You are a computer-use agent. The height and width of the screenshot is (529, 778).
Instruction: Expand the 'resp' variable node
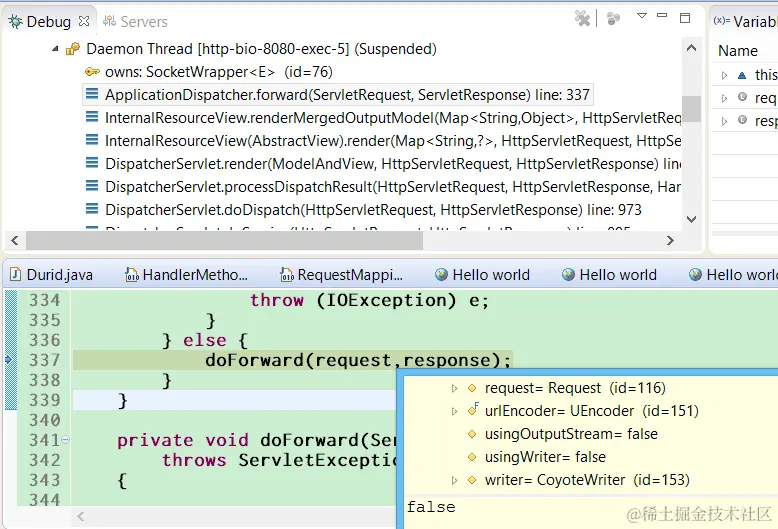tap(724, 121)
